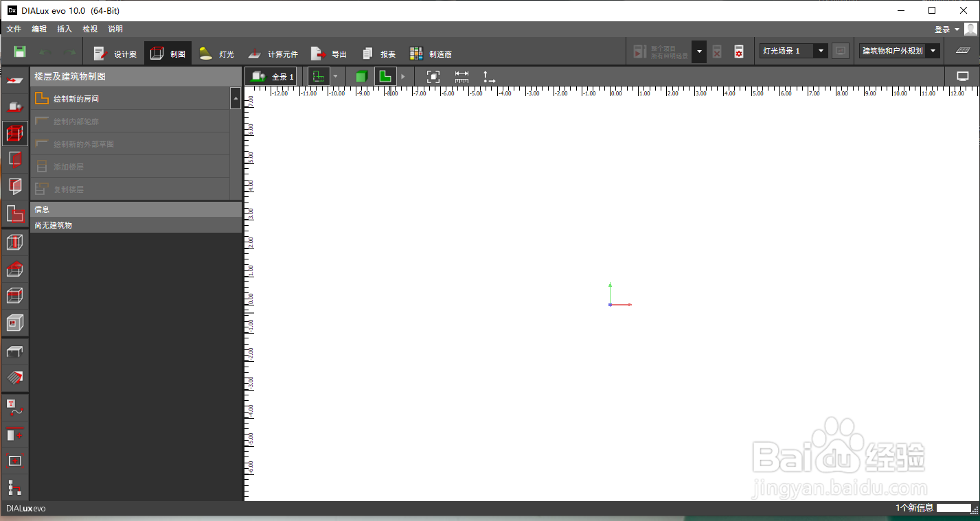Click the white progress bar in status bar
The width and height of the screenshot is (980, 521).
(x=954, y=509)
